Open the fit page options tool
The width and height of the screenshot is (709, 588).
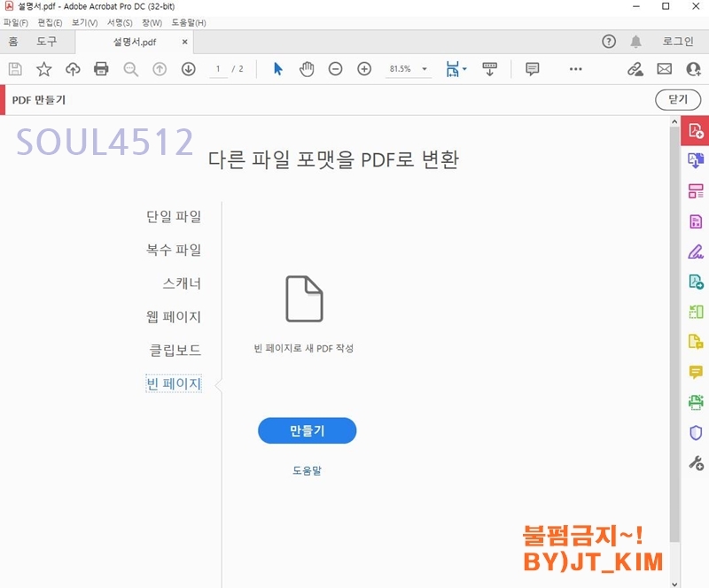click(456, 69)
